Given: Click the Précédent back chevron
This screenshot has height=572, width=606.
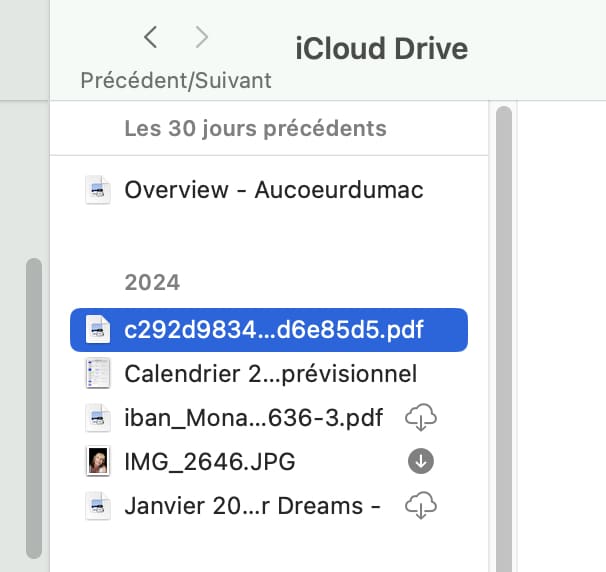Looking at the screenshot, I should click(x=151, y=38).
